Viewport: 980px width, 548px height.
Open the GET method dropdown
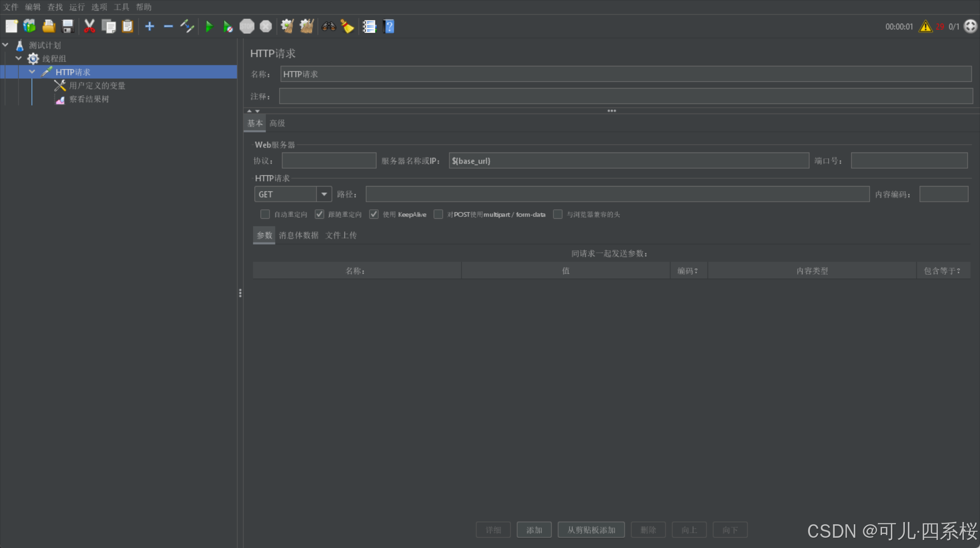[x=324, y=194]
